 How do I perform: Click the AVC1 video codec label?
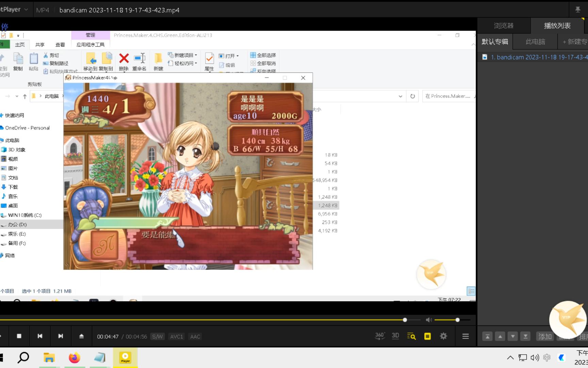177,337
